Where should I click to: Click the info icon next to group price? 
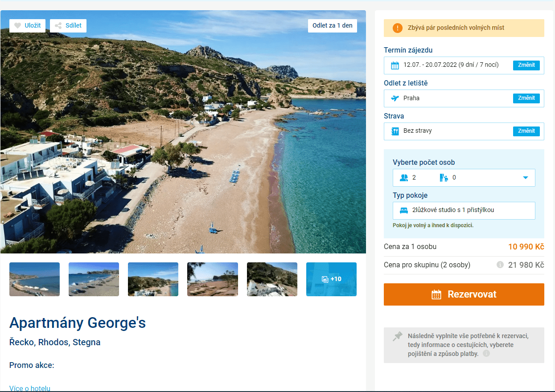tap(500, 265)
